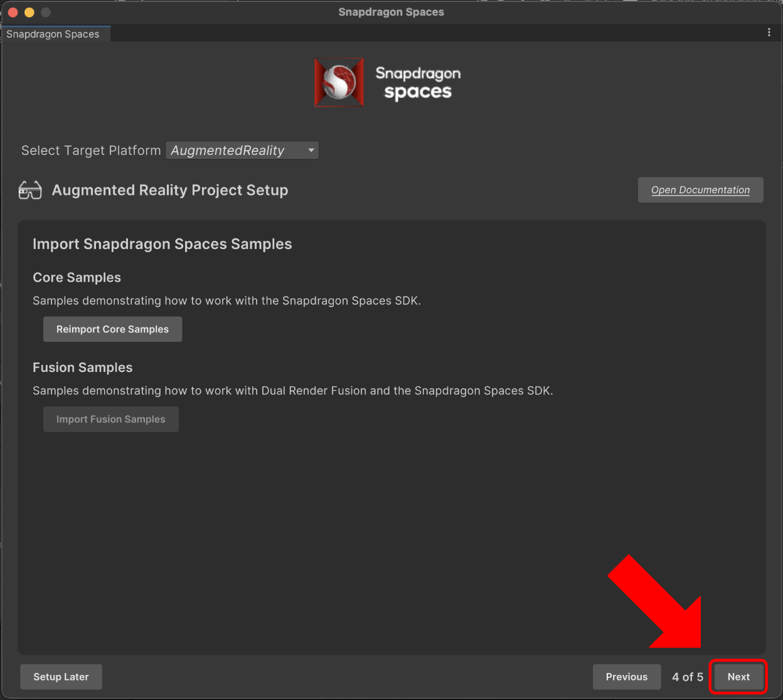The height and width of the screenshot is (700, 783).
Task: Click the Fusion Samples heading
Action: coord(83,368)
